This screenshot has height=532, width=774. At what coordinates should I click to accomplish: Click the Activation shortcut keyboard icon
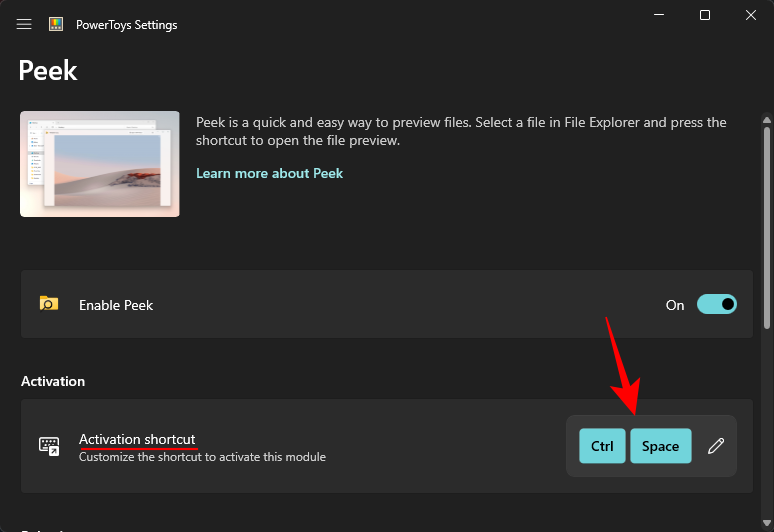[49, 446]
